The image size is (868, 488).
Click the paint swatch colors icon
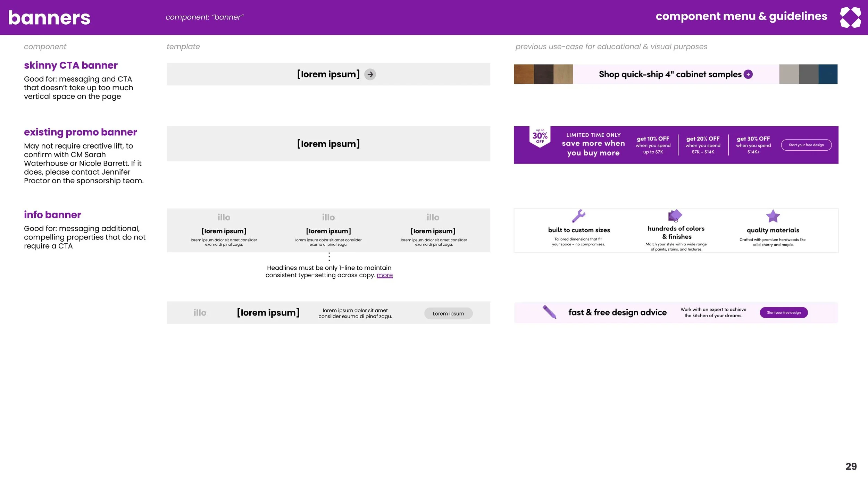[675, 216]
